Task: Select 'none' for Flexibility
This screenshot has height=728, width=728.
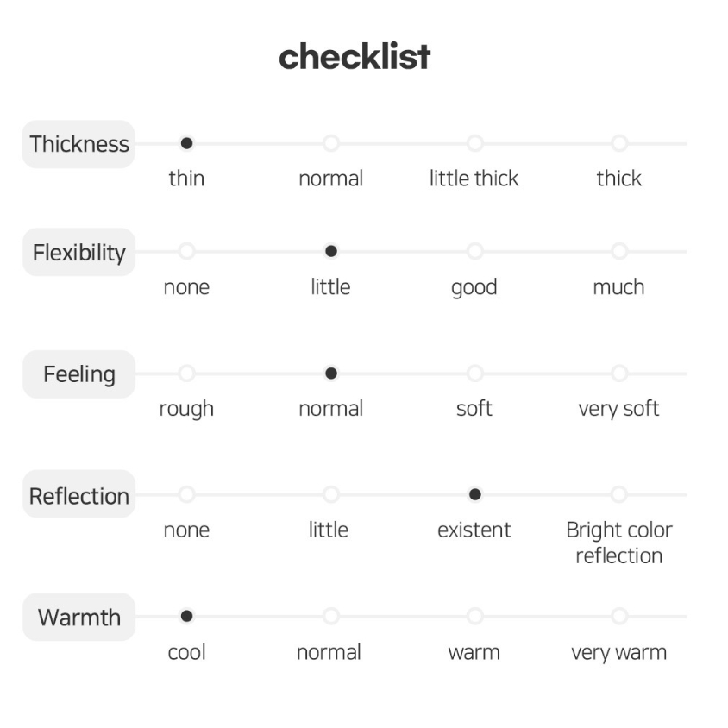Action: 186,251
